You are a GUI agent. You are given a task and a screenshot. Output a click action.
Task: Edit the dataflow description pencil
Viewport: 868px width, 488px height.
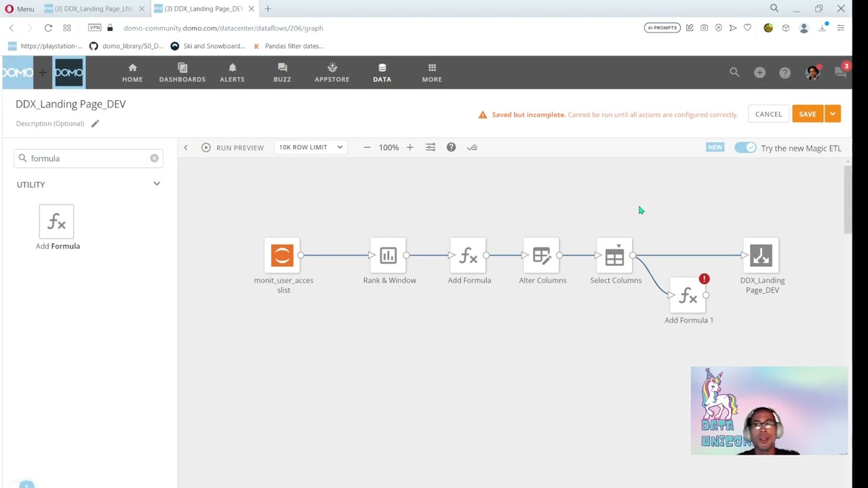(x=95, y=123)
